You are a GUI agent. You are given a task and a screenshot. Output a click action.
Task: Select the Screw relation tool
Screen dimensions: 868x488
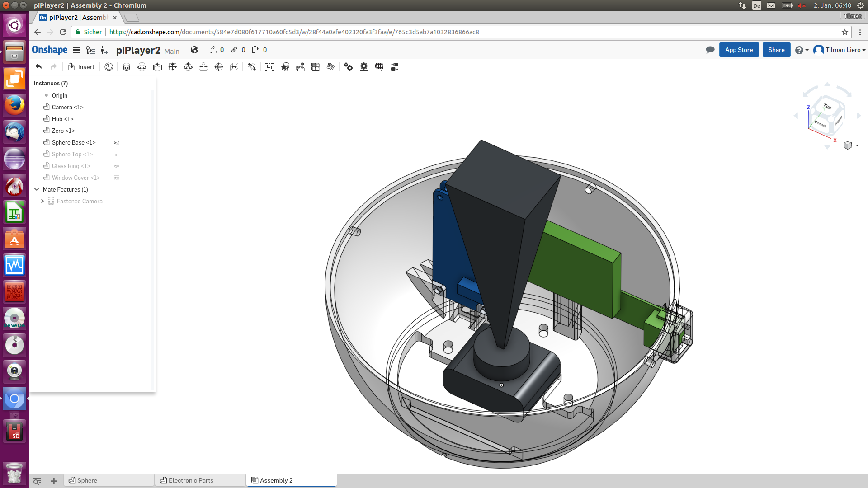(379, 67)
